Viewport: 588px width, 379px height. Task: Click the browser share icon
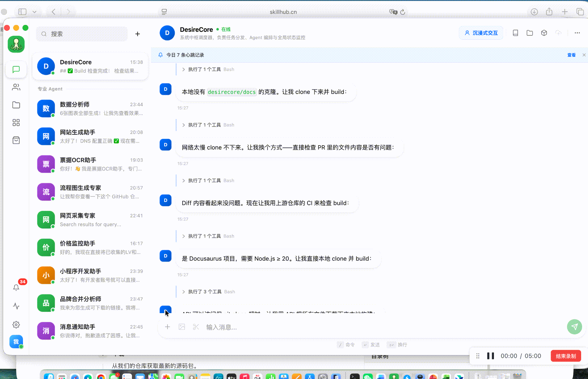(x=549, y=12)
